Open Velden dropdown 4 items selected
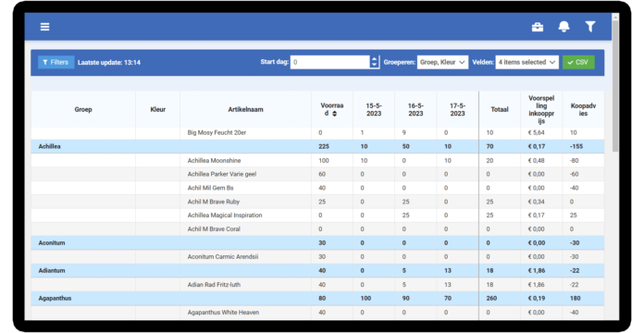The width and height of the screenshot is (644, 333). tap(526, 62)
